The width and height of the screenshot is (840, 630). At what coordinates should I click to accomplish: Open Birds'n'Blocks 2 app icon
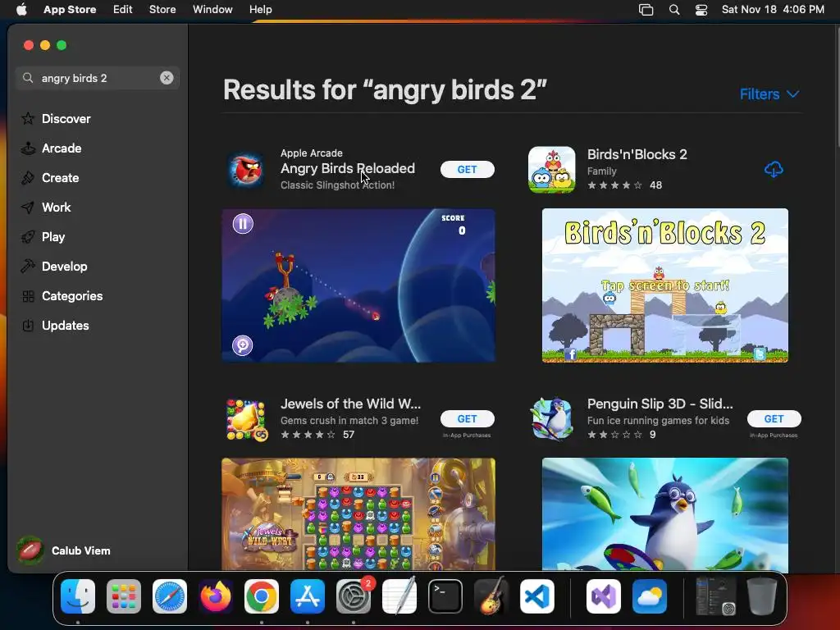[552, 169]
